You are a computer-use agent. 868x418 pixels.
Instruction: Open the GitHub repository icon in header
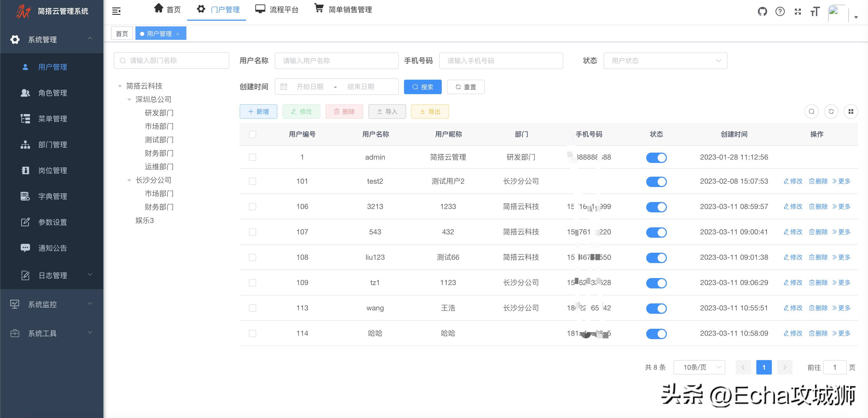click(x=763, y=11)
